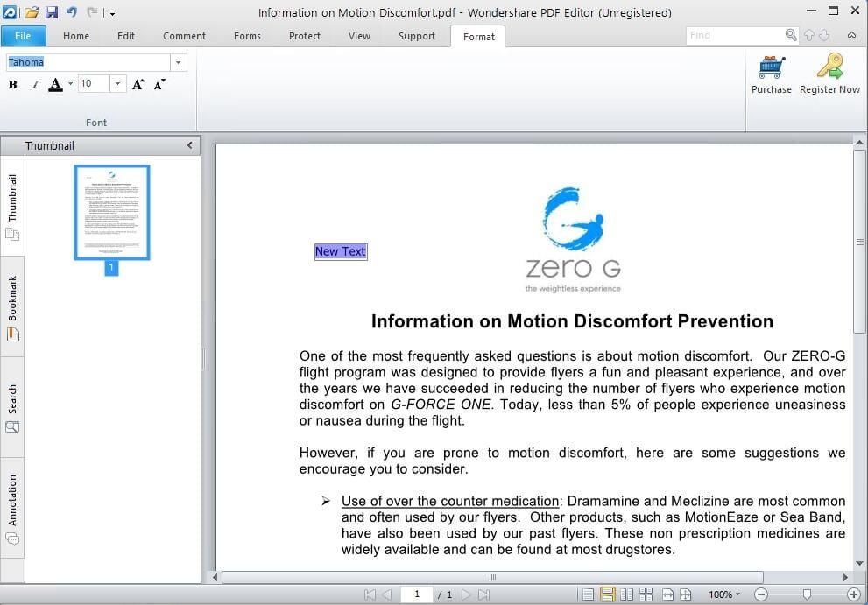Increase font size with grow icon
This screenshot has height=605, width=868.
coord(138,85)
